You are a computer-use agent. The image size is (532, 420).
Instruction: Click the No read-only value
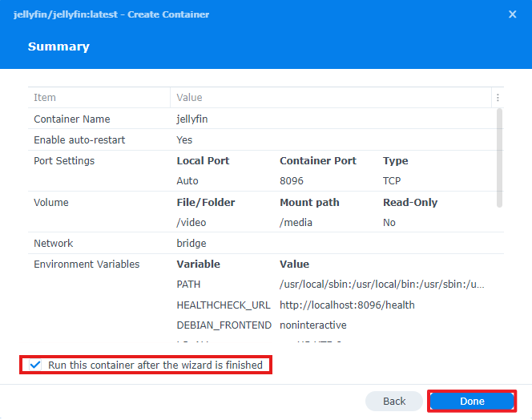[x=389, y=223]
